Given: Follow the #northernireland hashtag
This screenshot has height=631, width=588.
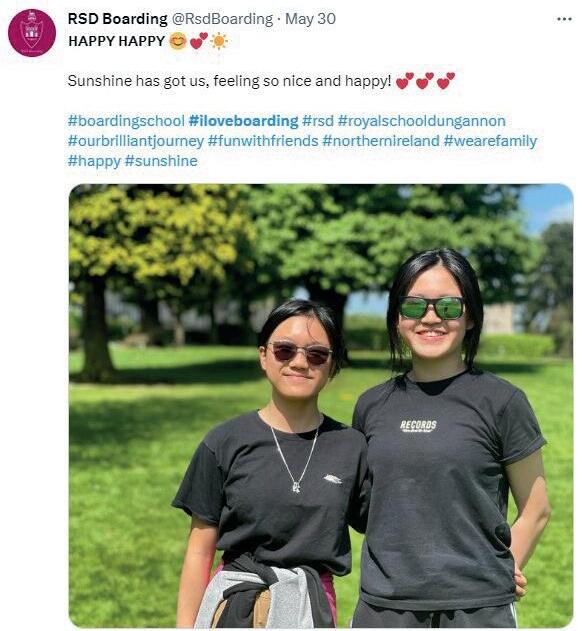Looking at the screenshot, I should click(381, 141).
